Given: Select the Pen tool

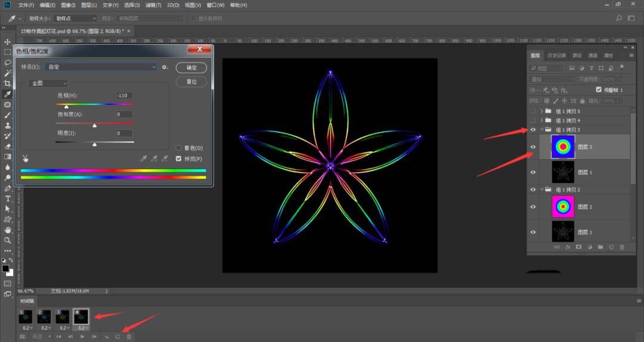Looking at the screenshot, I should 7,188.
